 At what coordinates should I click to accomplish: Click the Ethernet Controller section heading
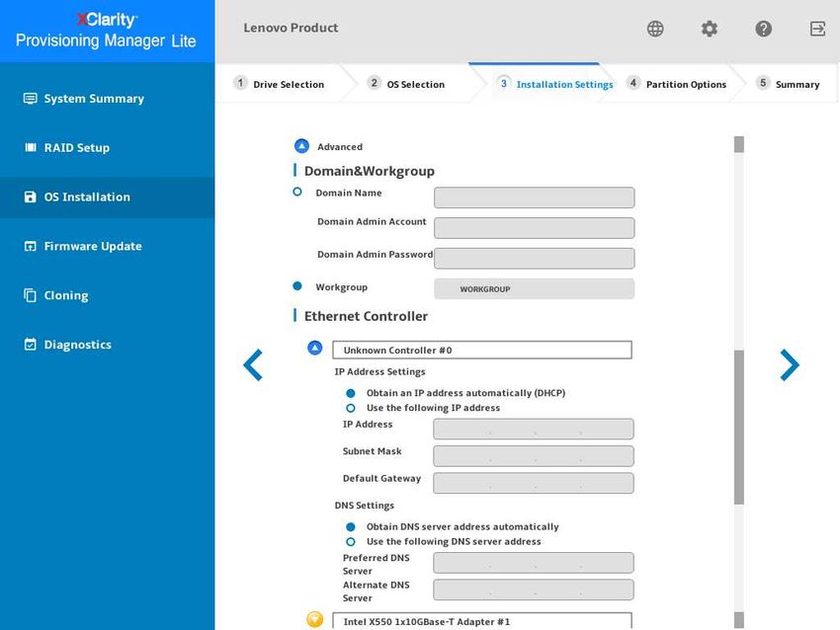click(366, 316)
